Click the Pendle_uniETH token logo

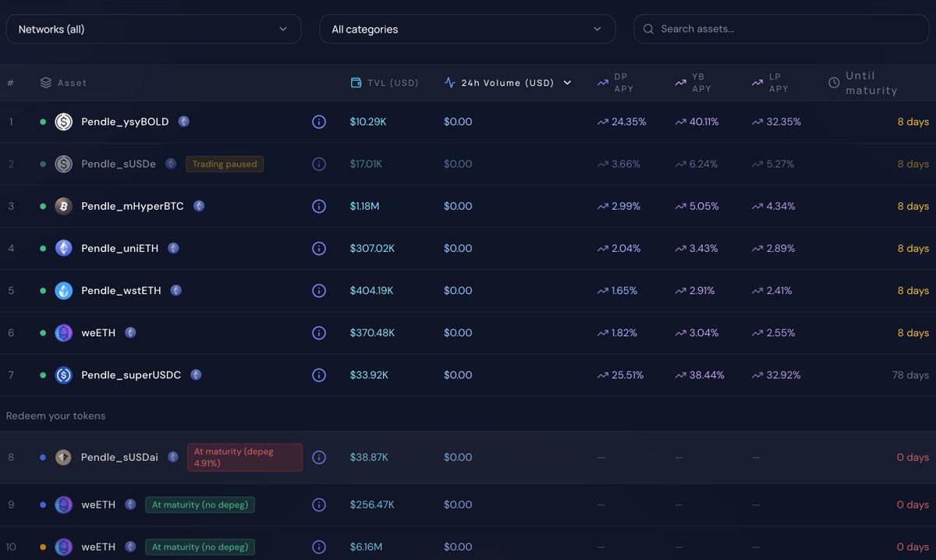point(64,248)
